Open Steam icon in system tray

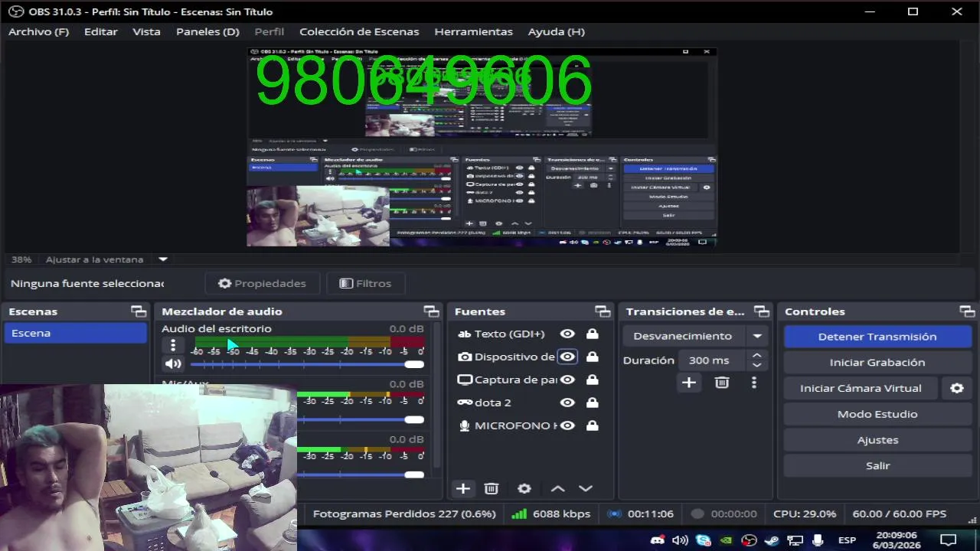coord(772,540)
